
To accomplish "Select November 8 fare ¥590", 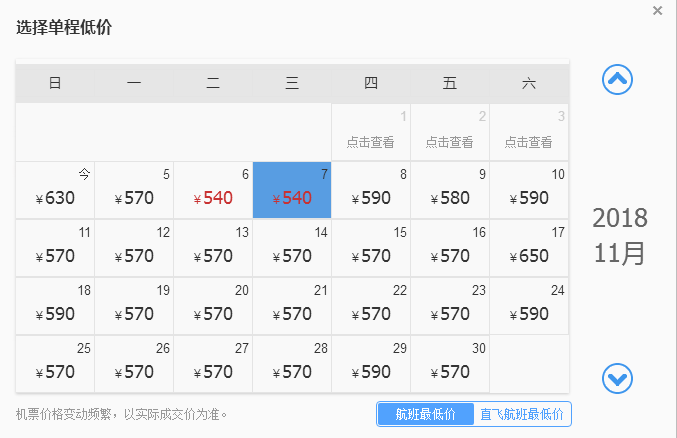I will tap(370, 190).
